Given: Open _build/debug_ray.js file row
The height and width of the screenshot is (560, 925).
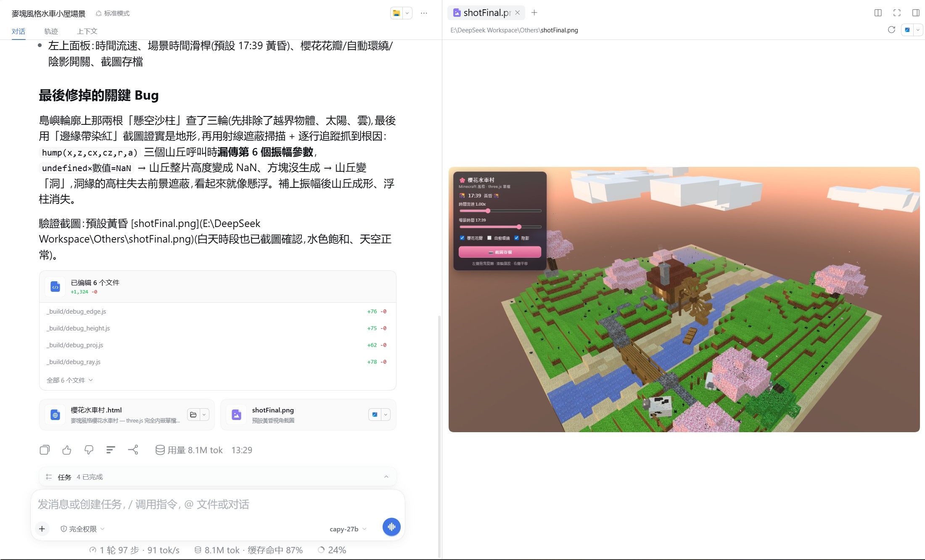Looking at the screenshot, I should (x=217, y=362).
